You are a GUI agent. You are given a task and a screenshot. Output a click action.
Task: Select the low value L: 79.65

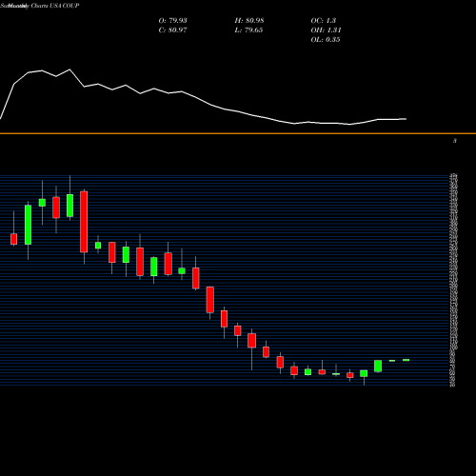point(248,30)
